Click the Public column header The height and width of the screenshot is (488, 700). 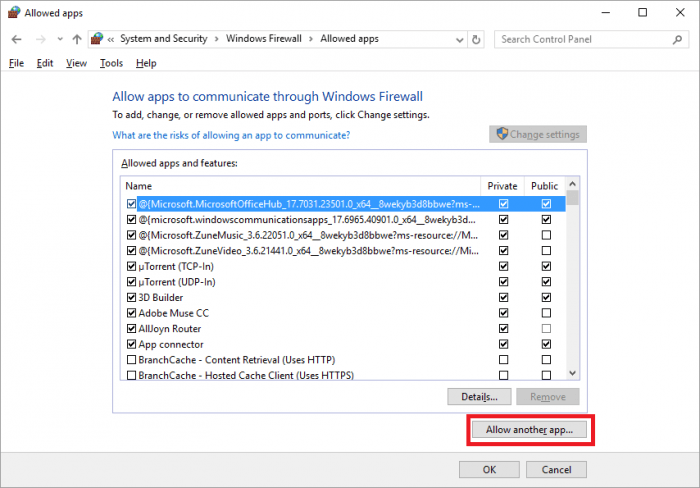[x=544, y=186]
